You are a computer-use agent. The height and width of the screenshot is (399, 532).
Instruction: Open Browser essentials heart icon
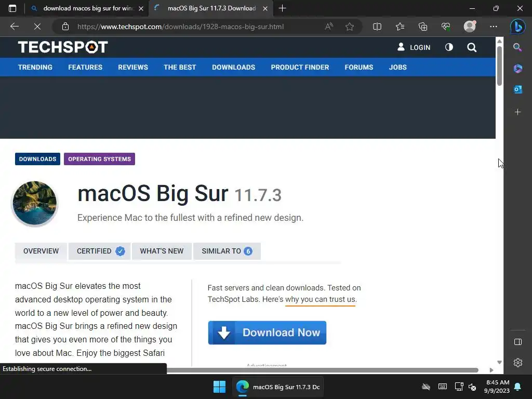tap(446, 26)
